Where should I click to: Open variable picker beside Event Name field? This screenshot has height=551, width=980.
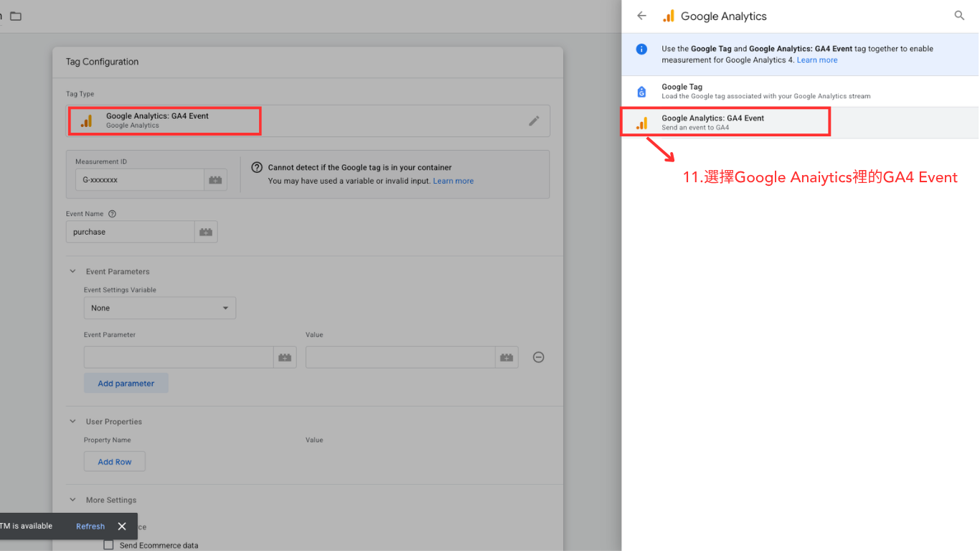point(206,232)
